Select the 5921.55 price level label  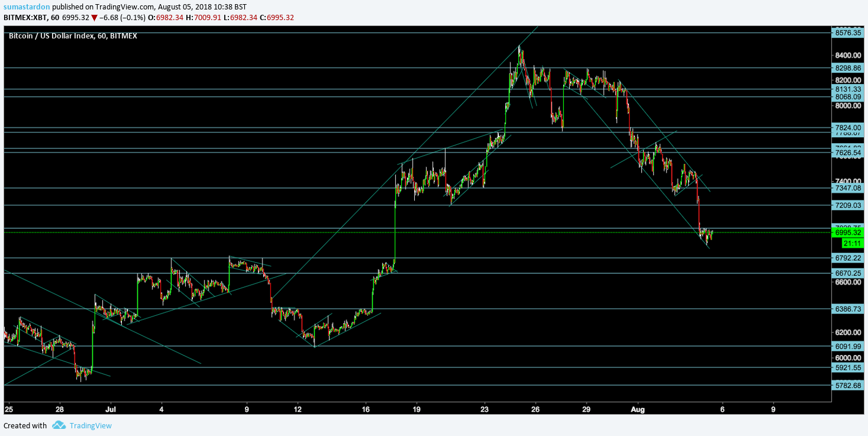click(848, 367)
